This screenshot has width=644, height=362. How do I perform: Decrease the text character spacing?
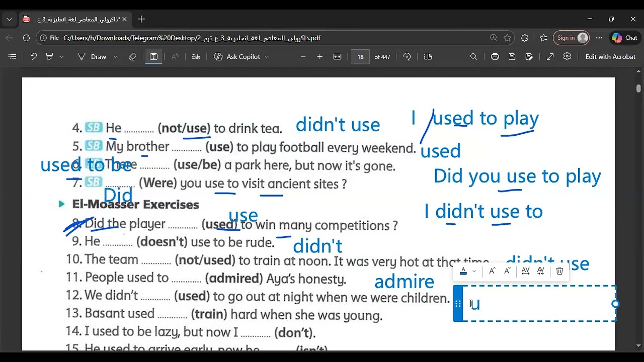click(541, 271)
